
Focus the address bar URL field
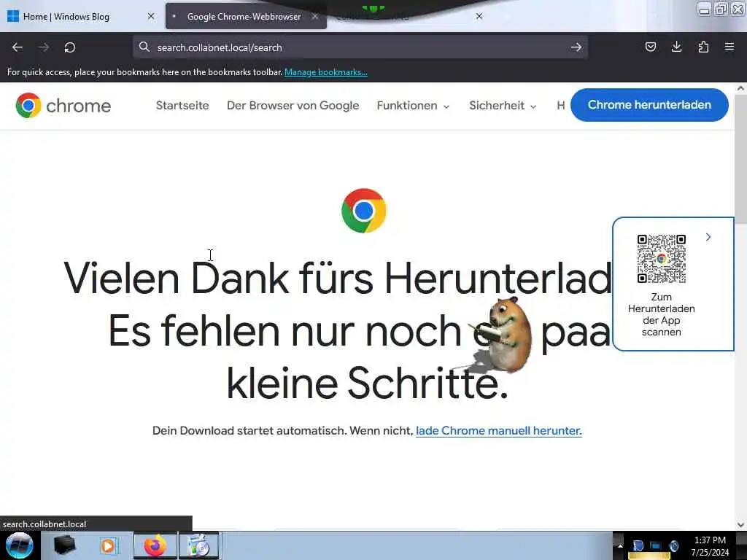[x=360, y=47]
